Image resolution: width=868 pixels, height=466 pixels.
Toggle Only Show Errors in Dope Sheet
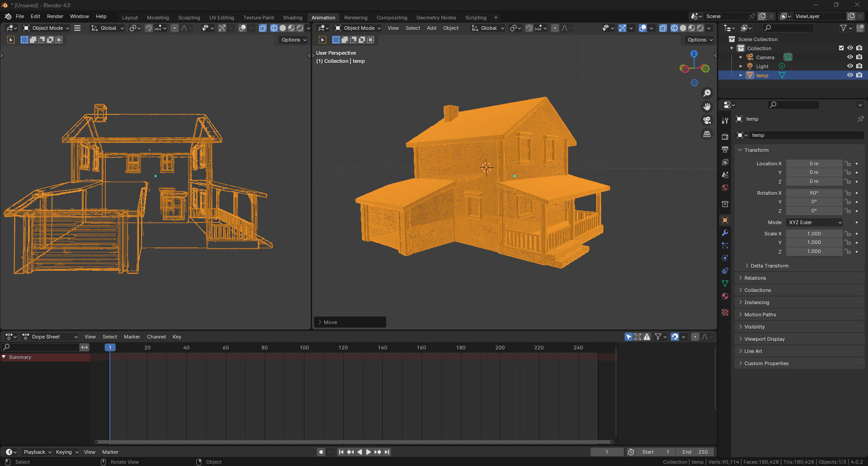click(x=647, y=337)
